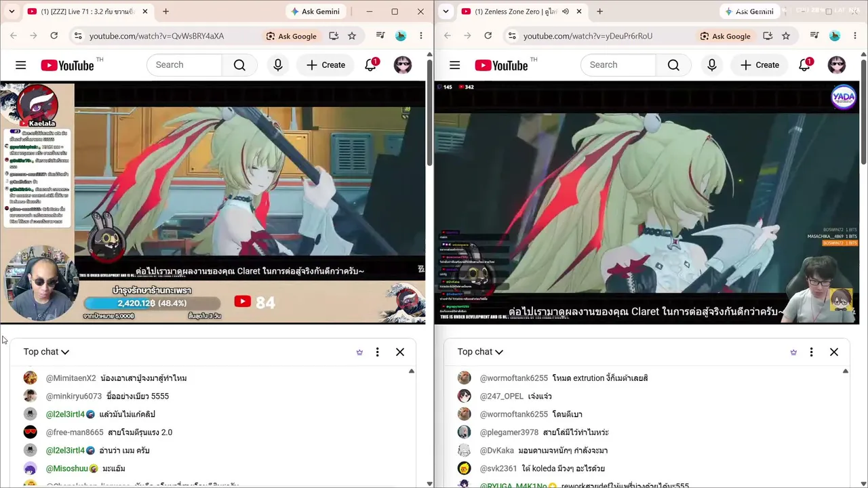View site information in left address bar
This screenshot has height=488, width=868.
click(x=78, y=36)
